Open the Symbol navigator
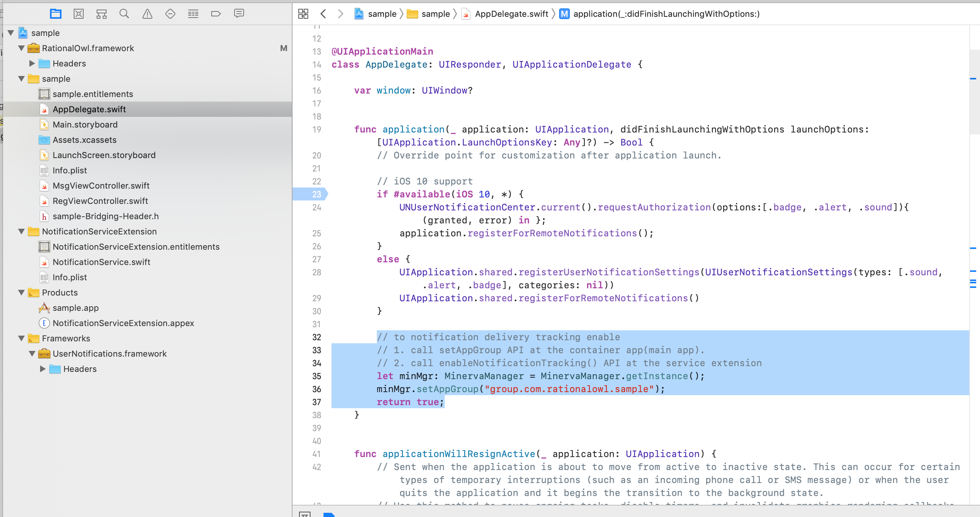This screenshot has height=517, width=980. pos(101,14)
